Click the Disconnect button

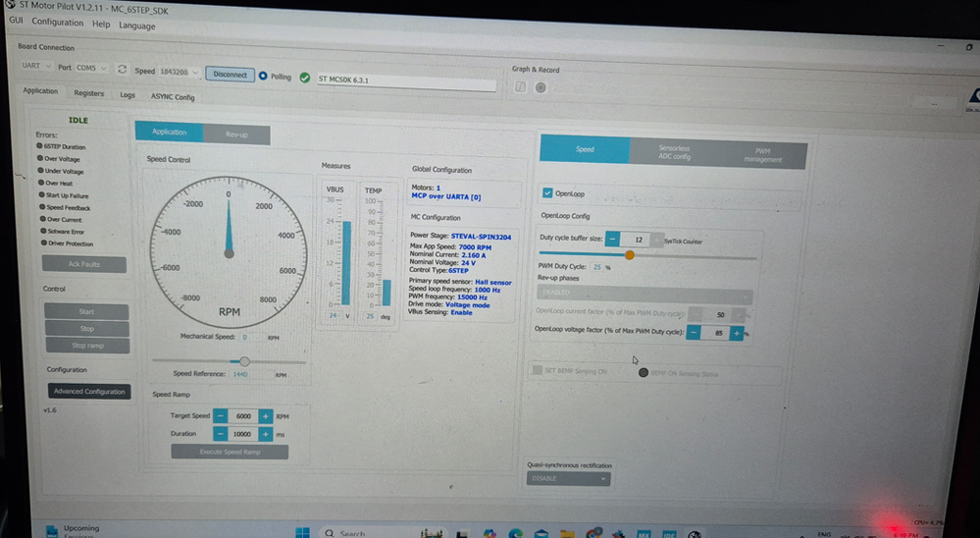coord(230,75)
